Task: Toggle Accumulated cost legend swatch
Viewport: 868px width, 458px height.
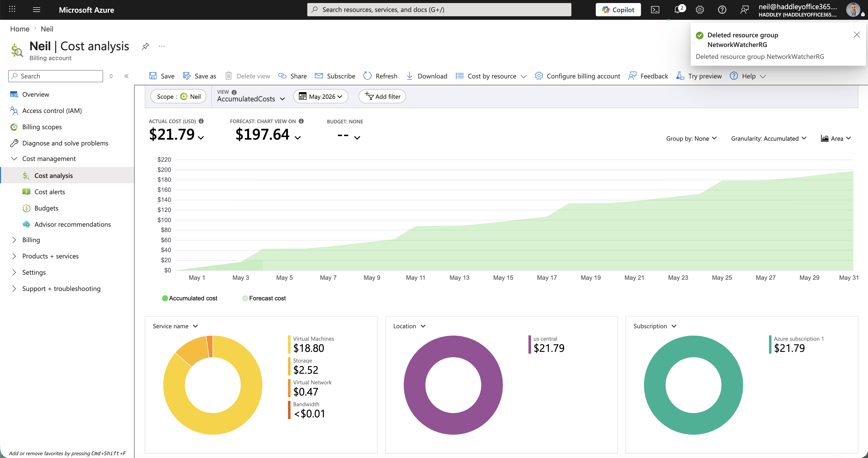Action: [165, 298]
